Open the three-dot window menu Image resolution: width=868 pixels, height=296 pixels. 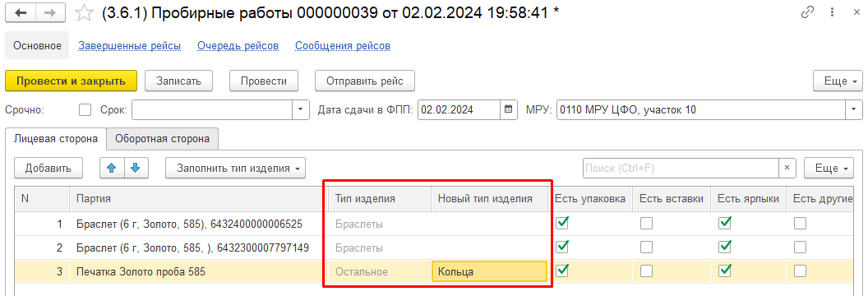832,12
